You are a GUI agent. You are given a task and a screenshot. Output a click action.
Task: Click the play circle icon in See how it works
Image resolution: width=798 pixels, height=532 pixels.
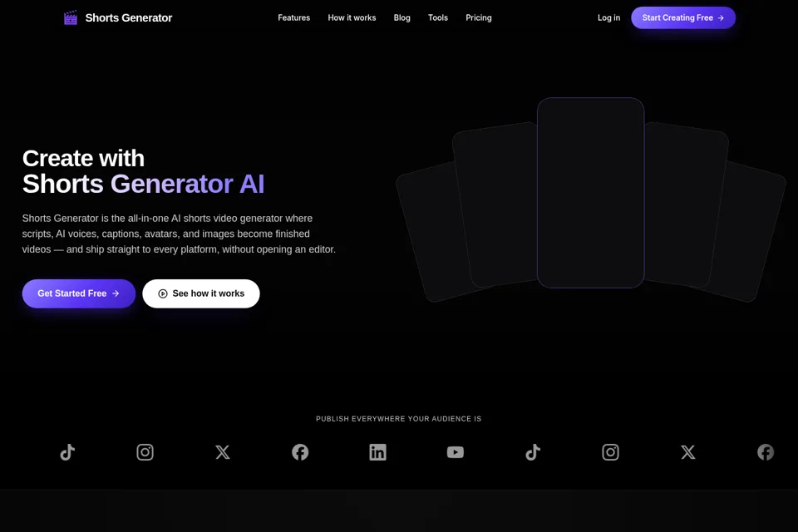tap(163, 293)
